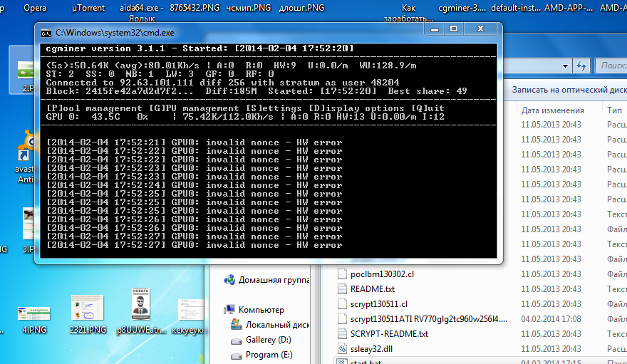The width and height of the screenshot is (627, 364).
Task: Click the ssleay32.dll file icon
Action: coord(342,349)
